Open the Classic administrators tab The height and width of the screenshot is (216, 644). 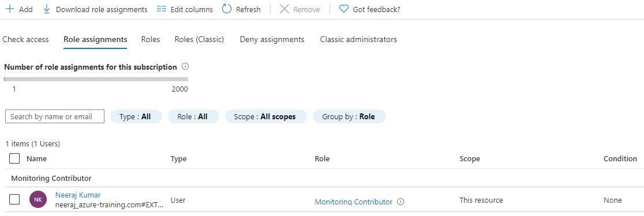pos(358,39)
